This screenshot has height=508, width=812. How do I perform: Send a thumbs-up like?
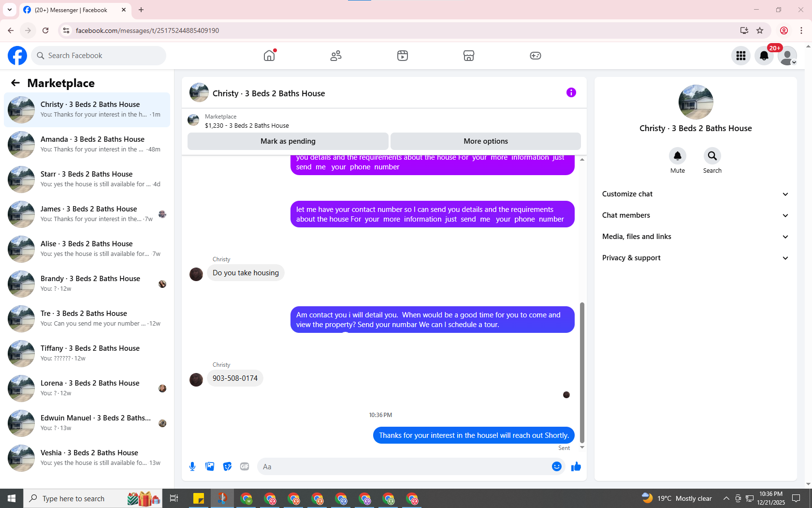[x=576, y=466]
